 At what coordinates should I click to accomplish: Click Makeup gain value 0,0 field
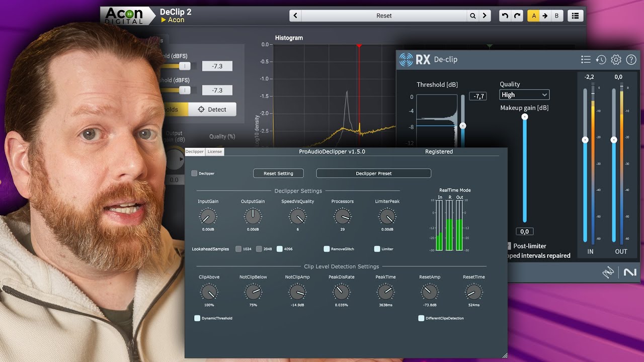(x=524, y=232)
